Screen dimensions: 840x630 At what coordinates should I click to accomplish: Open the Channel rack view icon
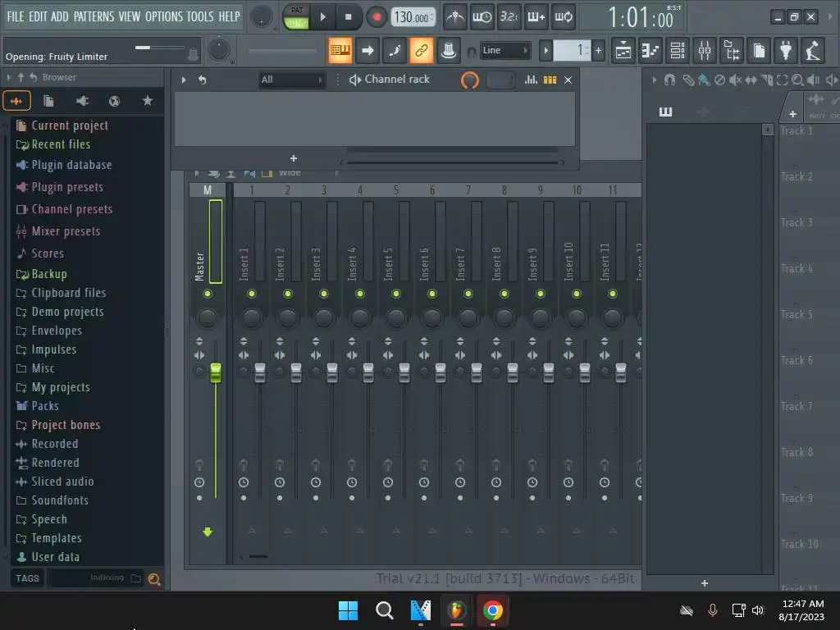678,51
